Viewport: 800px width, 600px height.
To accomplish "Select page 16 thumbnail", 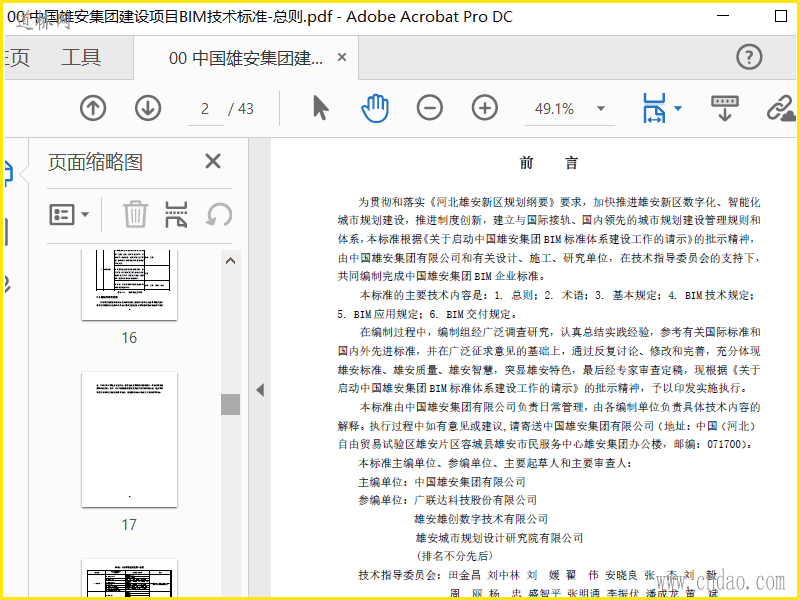I will 129,284.
